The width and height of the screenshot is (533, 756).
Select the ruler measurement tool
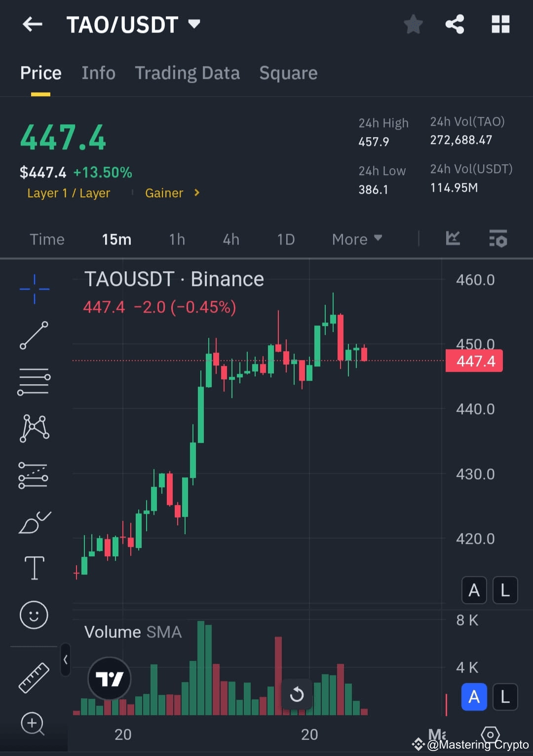pyautogui.click(x=35, y=680)
